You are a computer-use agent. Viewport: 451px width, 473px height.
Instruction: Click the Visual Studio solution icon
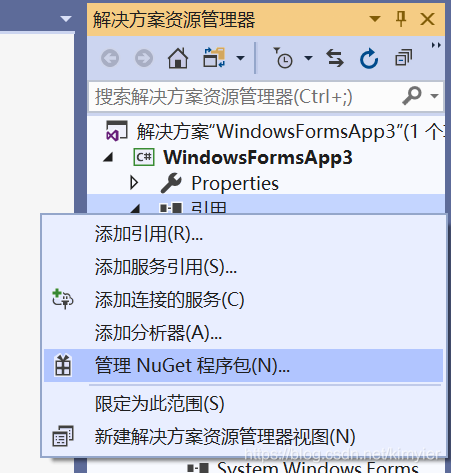click(116, 130)
